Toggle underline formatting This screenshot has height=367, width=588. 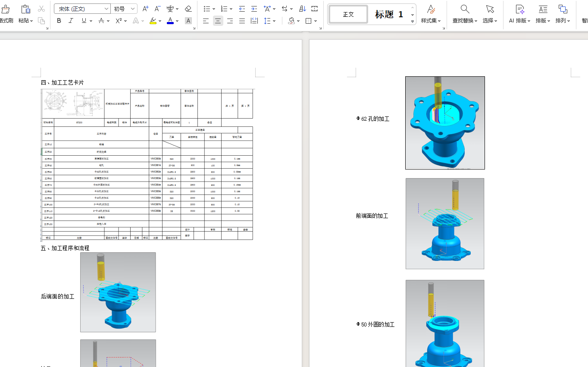pos(84,21)
